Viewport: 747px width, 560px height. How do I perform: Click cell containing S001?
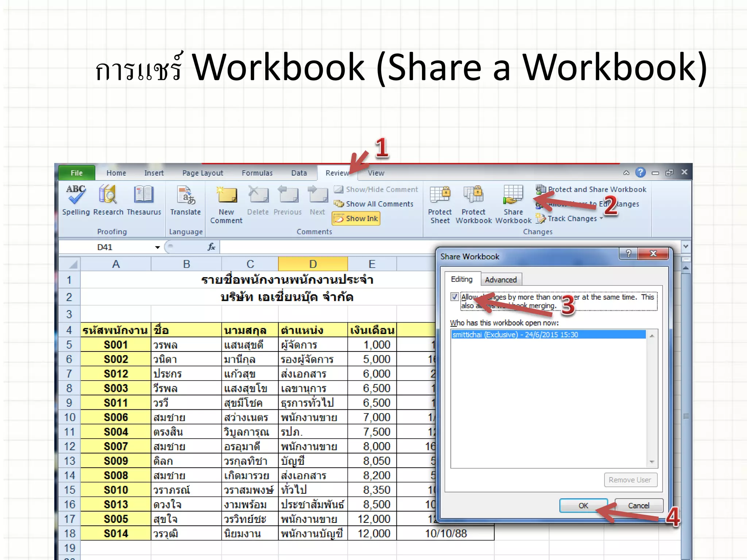[116, 345]
